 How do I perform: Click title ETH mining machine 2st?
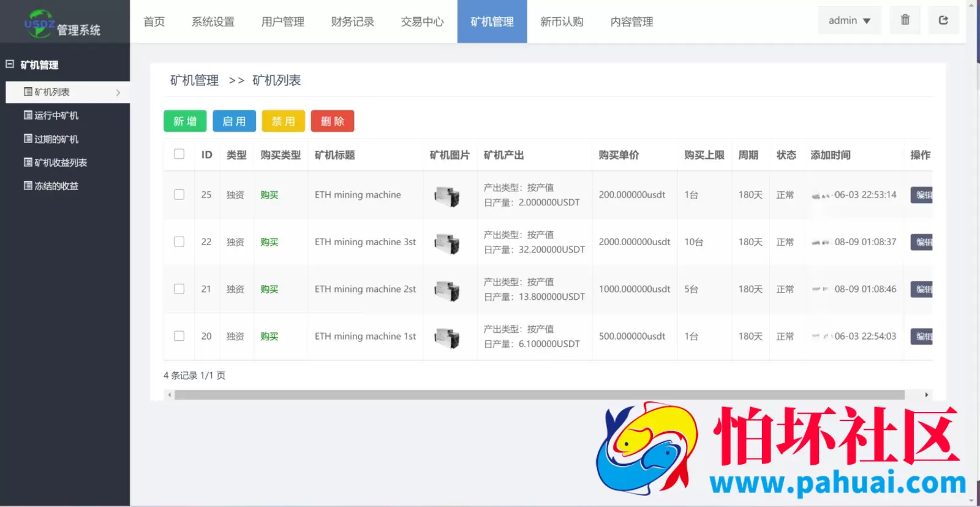pos(365,289)
